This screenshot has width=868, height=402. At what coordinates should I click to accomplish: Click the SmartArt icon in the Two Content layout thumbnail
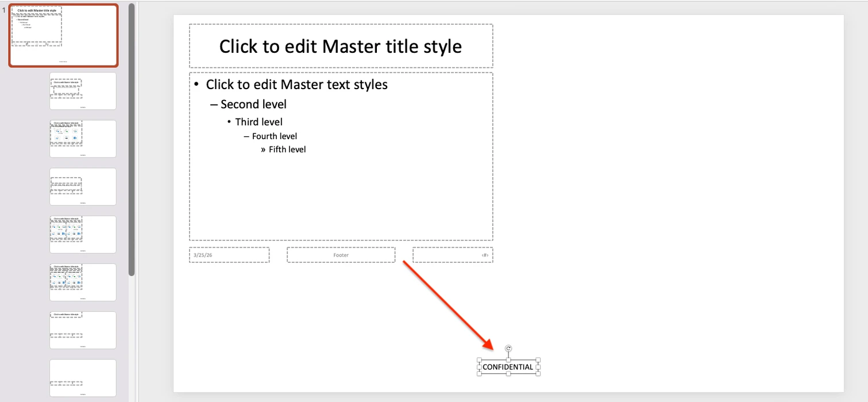click(64, 227)
